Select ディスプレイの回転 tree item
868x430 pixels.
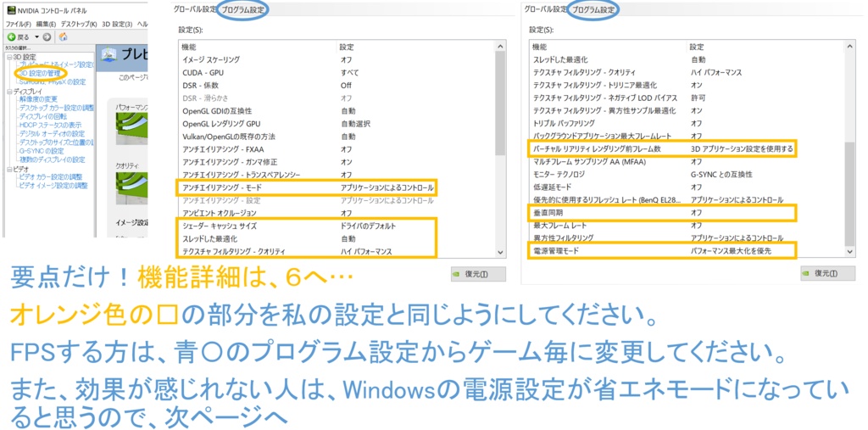click(x=42, y=116)
